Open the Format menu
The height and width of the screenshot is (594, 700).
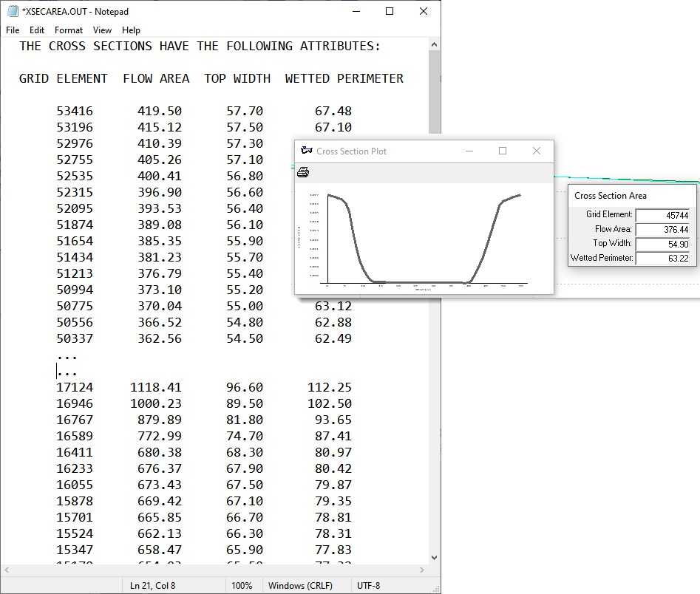point(69,30)
